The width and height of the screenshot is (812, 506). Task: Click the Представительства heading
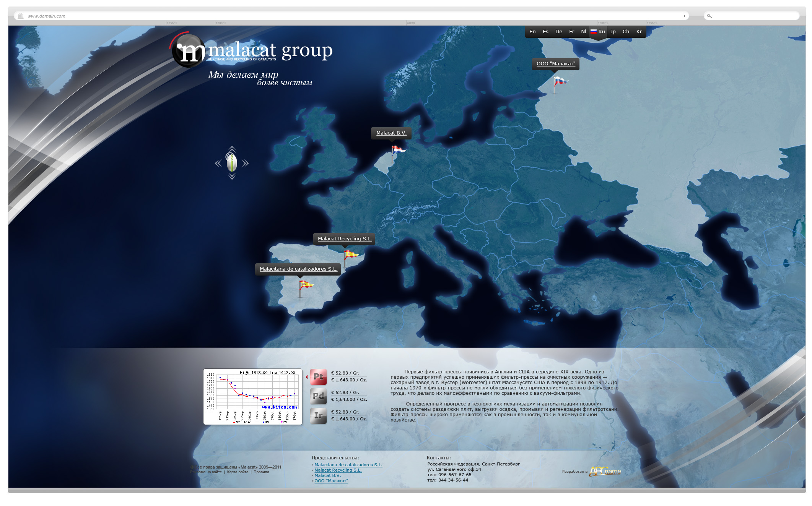335,457
